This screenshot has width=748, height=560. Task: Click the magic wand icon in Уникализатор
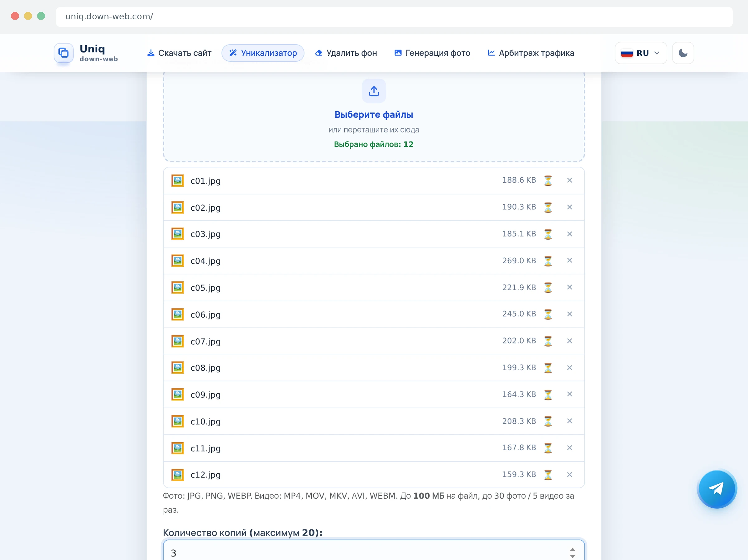click(x=233, y=53)
